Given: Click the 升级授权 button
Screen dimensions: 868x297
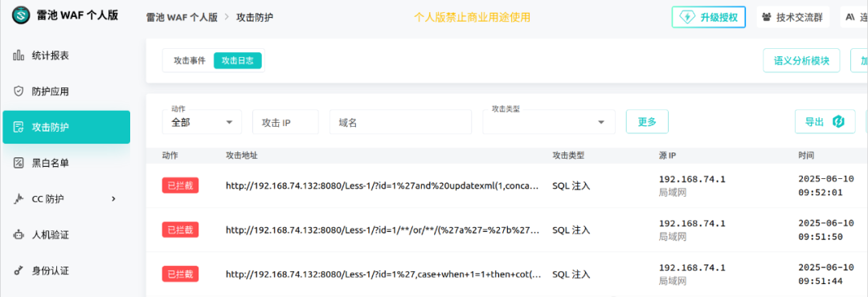Looking at the screenshot, I should tap(709, 17).
